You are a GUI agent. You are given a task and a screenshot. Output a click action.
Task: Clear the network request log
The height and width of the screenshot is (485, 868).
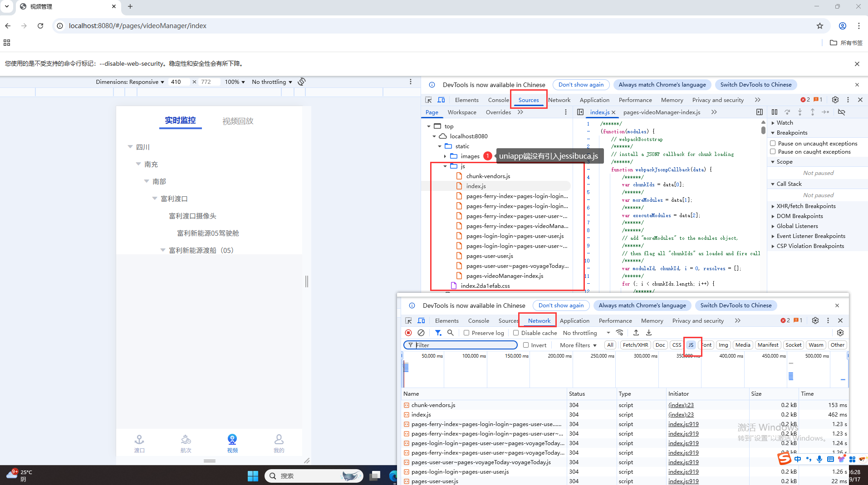[421, 333]
